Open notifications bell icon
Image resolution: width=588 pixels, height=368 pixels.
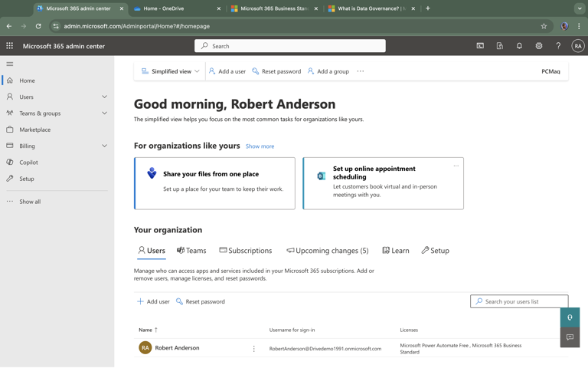click(519, 46)
